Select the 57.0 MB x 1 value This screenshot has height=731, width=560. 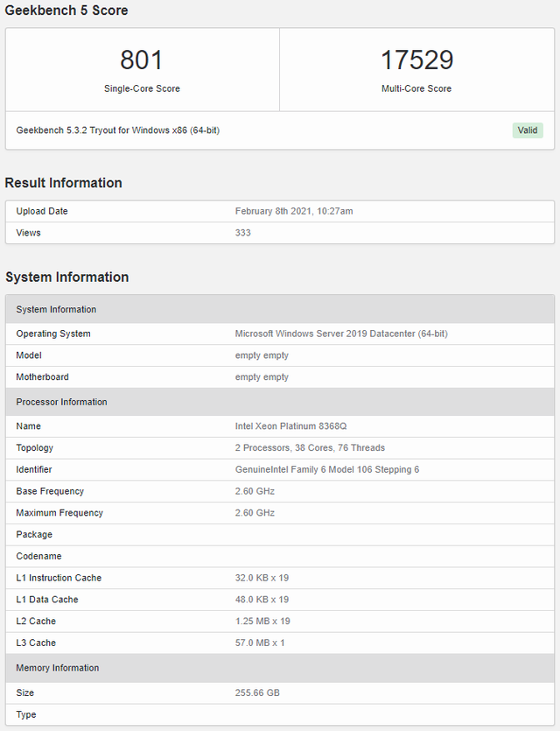tap(260, 643)
